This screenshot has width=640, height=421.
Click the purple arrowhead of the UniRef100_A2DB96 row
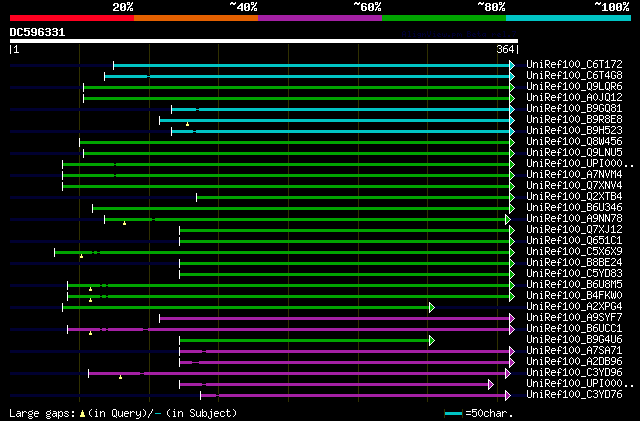[x=512, y=363]
